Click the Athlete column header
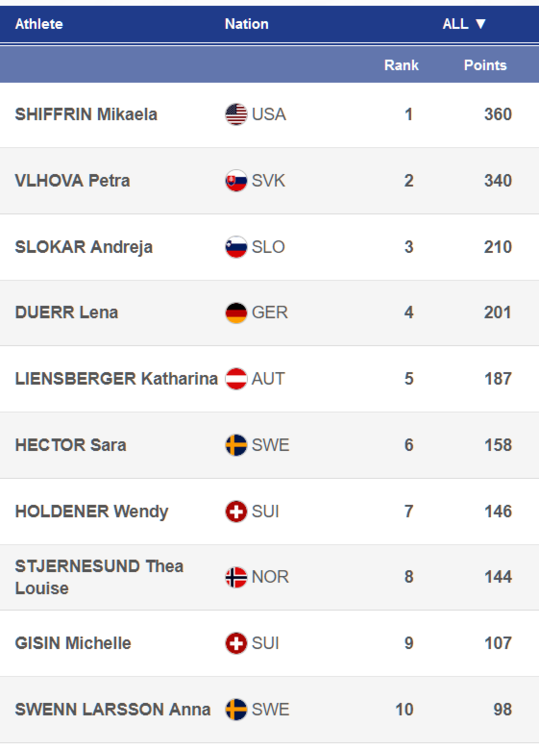The width and height of the screenshot is (539, 750). (39, 24)
